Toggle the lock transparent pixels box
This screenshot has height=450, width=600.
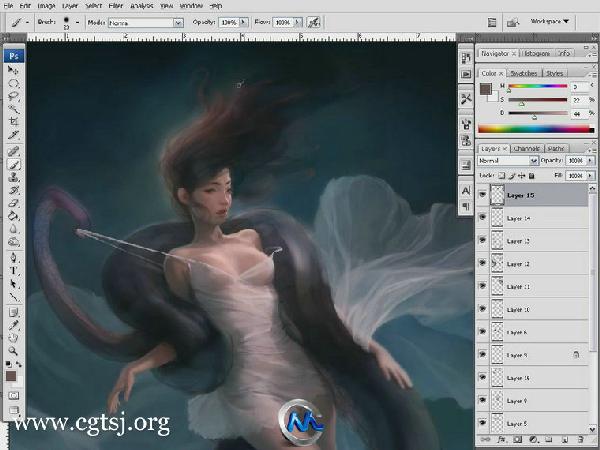tap(502, 174)
